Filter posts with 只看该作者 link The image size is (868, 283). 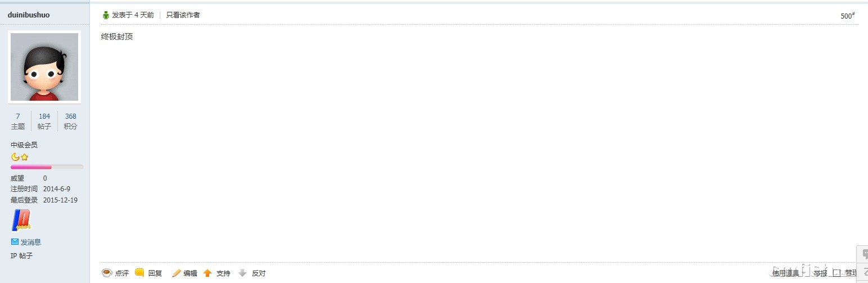pyautogui.click(x=183, y=15)
